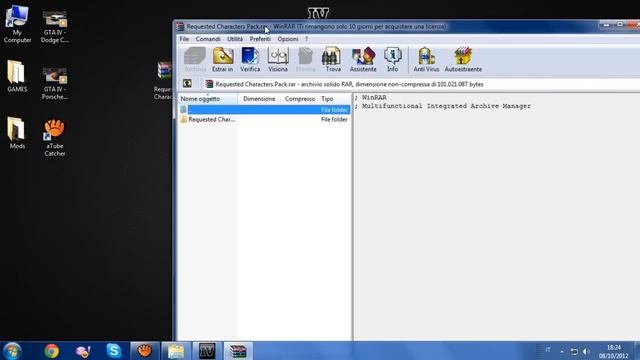Image resolution: width=640 pixels, height=360 pixels.
Task: Open the Opzioni menu
Action: (288, 39)
